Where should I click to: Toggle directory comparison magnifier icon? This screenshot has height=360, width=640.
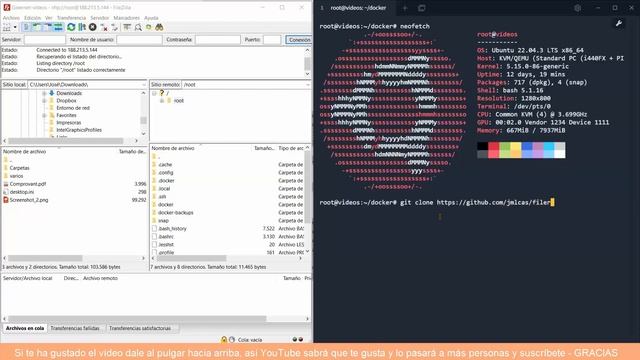(138, 27)
